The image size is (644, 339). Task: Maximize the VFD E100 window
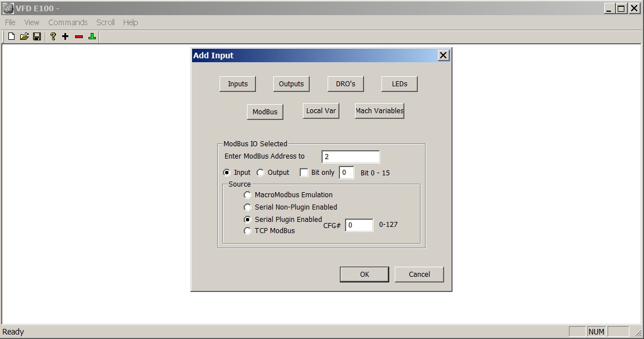tap(622, 8)
